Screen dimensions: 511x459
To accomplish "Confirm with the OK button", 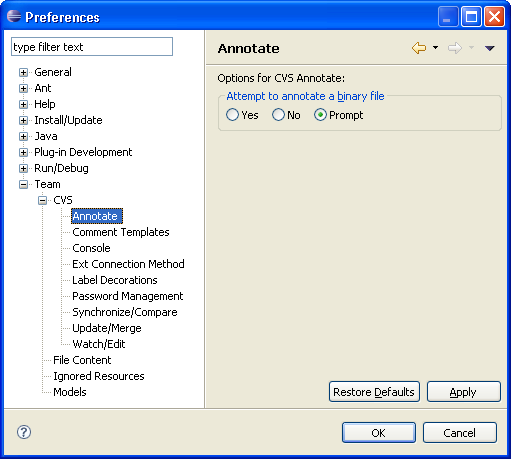I will 379,433.
